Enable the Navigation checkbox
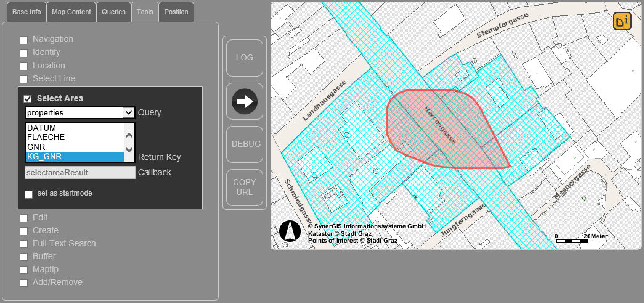644x303 pixels. tap(24, 40)
